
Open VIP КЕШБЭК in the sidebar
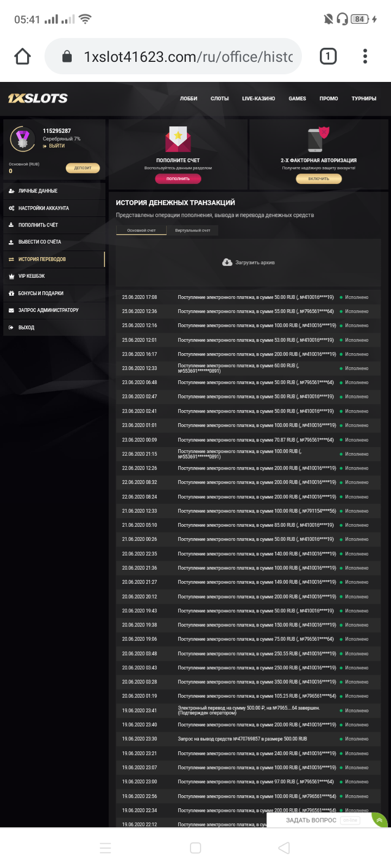click(x=31, y=276)
